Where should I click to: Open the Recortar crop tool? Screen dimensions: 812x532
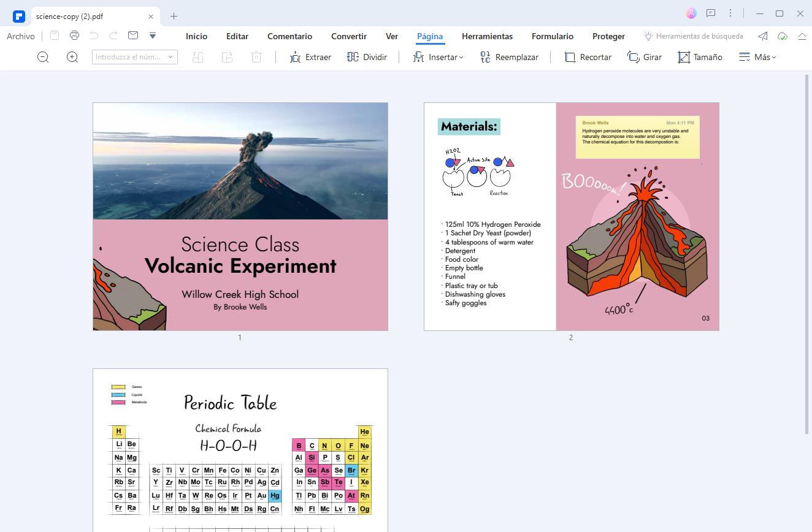point(588,57)
